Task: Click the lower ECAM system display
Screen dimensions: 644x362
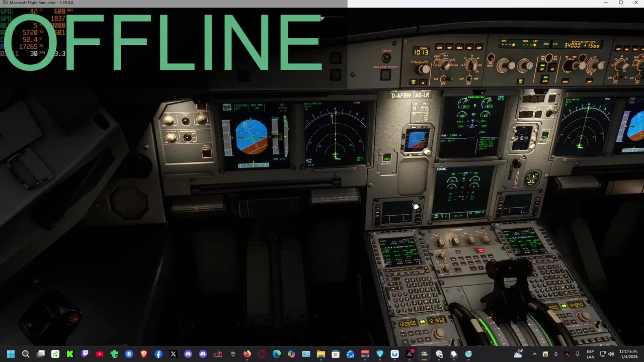Action: tap(461, 194)
